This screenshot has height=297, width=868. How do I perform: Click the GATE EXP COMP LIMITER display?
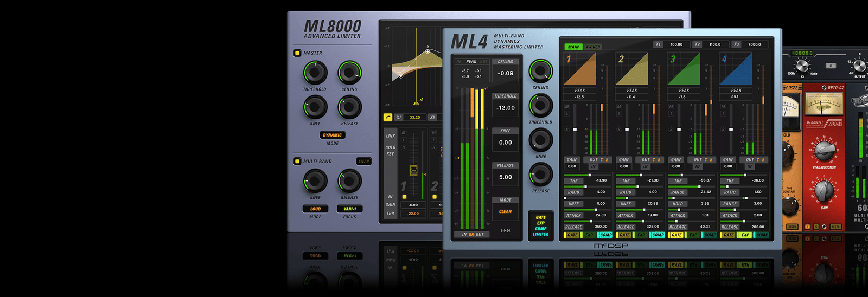pyautogui.click(x=540, y=225)
